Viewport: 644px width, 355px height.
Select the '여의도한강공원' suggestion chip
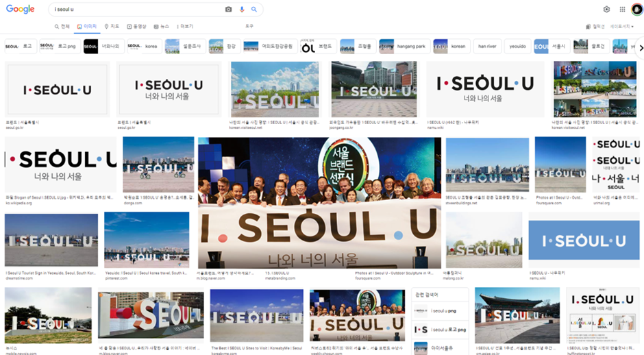coord(270,47)
